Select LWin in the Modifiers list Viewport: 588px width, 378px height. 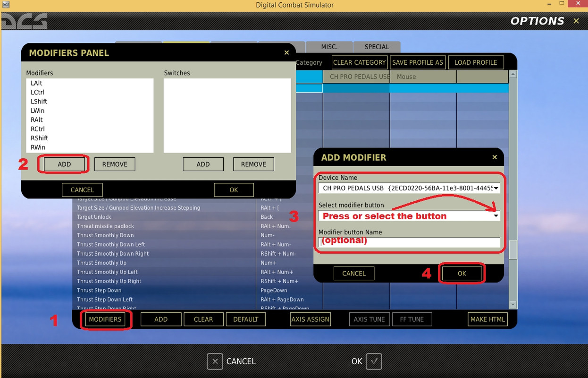pyautogui.click(x=90, y=111)
